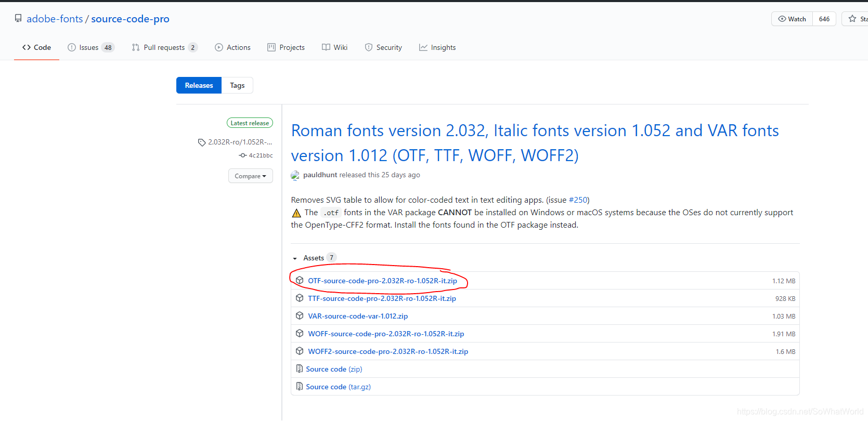868x421 pixels.
Task: Click the 1.12 MB size text
Action: click(x=784, y=281)
